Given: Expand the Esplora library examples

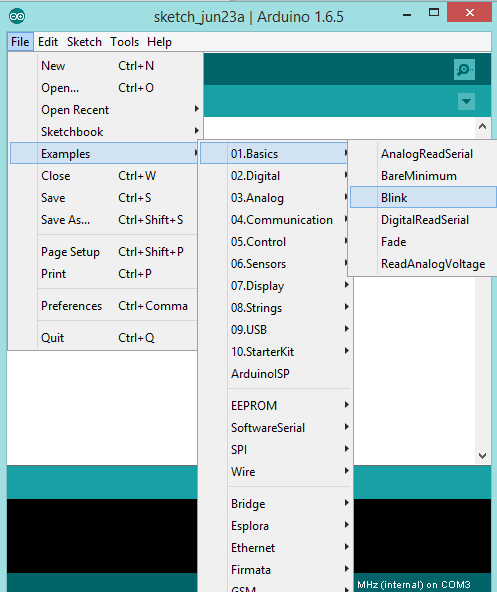Looking at the screenshot, I should 275,525.
